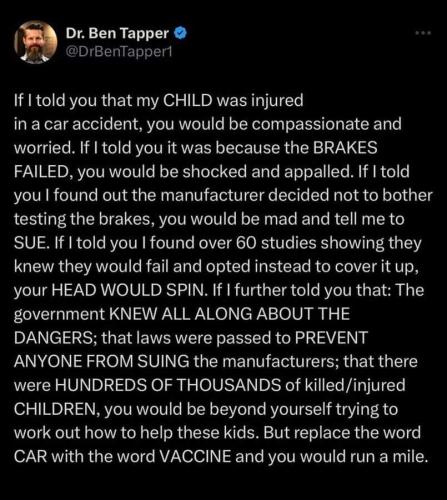The image size is (447, 500).
Task: Click the word PREVENT in the tweet
Action: tap(331, 338)
